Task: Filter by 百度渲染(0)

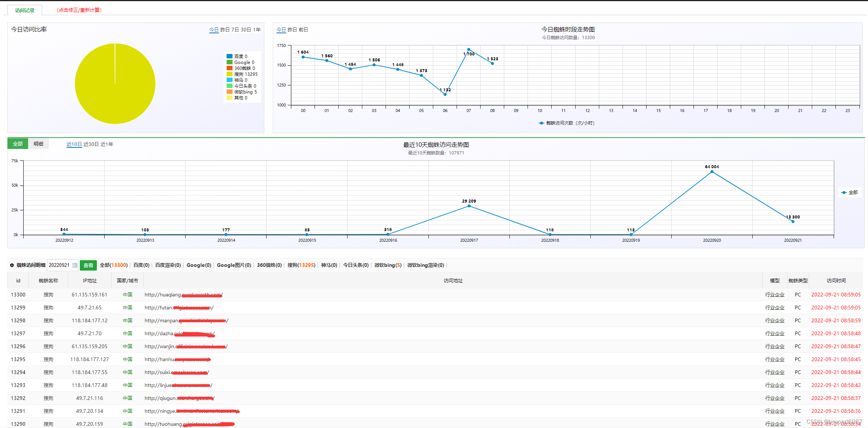Action: point(168,265)
